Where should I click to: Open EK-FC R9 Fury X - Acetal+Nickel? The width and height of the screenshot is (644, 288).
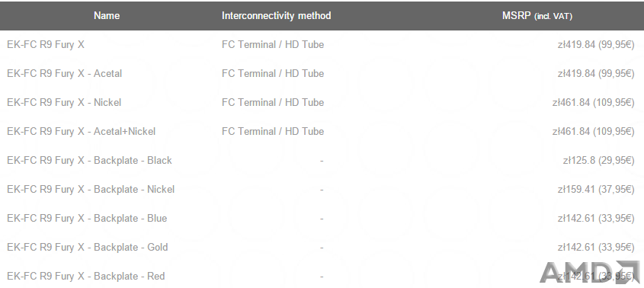pyautogui.click(x=82, y=132)
